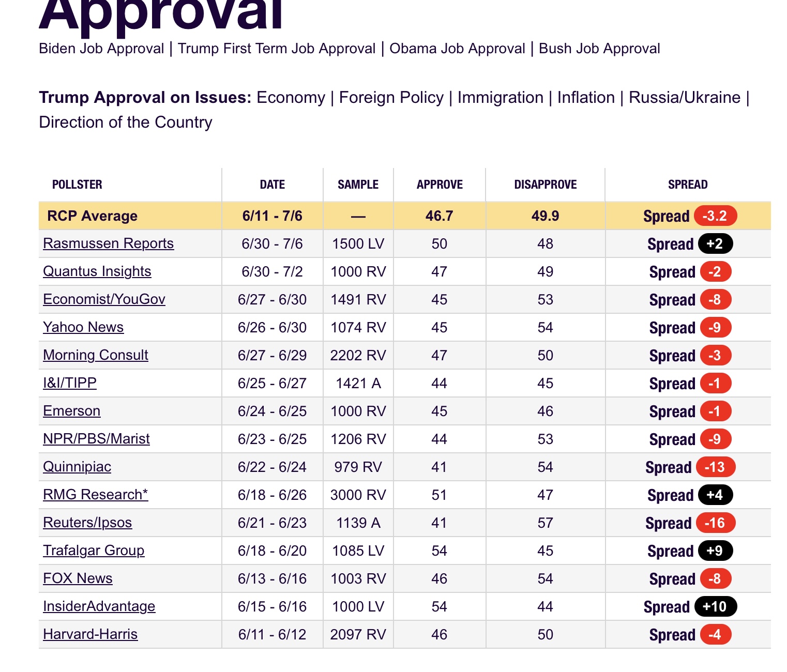Click the 6/13 - 6/16 date cell

click(273, 578)
